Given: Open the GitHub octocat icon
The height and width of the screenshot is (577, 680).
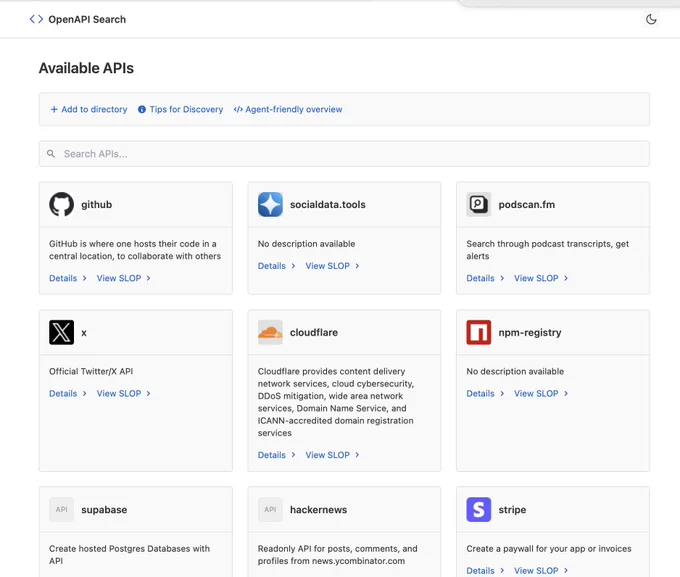Looking at the screenshot, I should pyautogui.click(x=61, y=204).
